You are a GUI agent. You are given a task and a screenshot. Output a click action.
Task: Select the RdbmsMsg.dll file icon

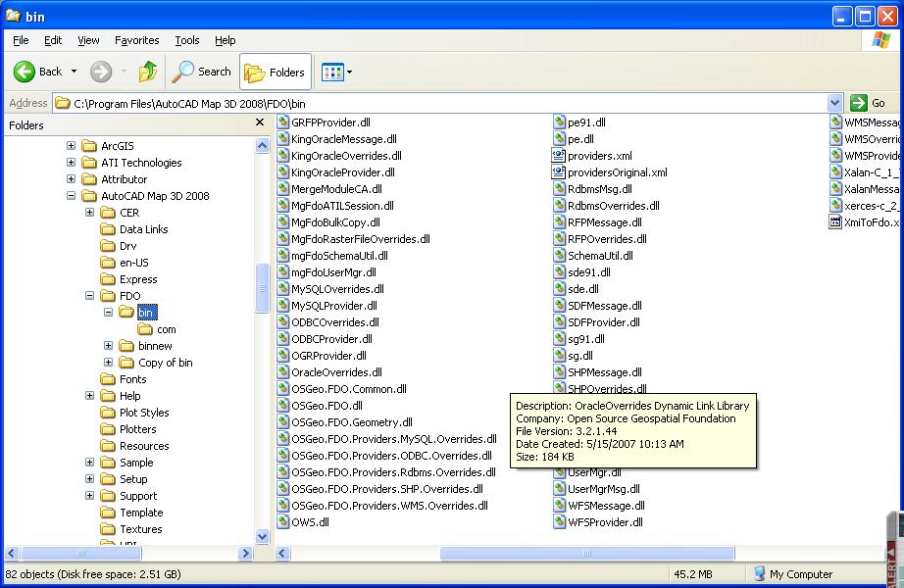[x=559, y=189]
